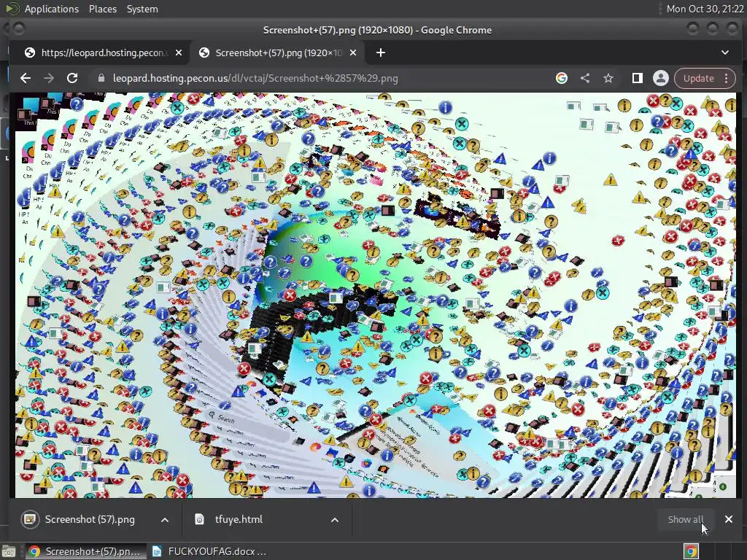Expand the tab search chevron
The image size is (747, 560).
[x=725, y=52]
